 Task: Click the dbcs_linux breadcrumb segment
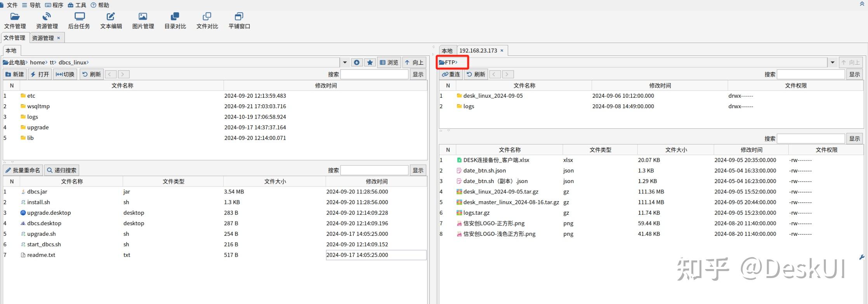pyautogui.click(x=73, y=62)
